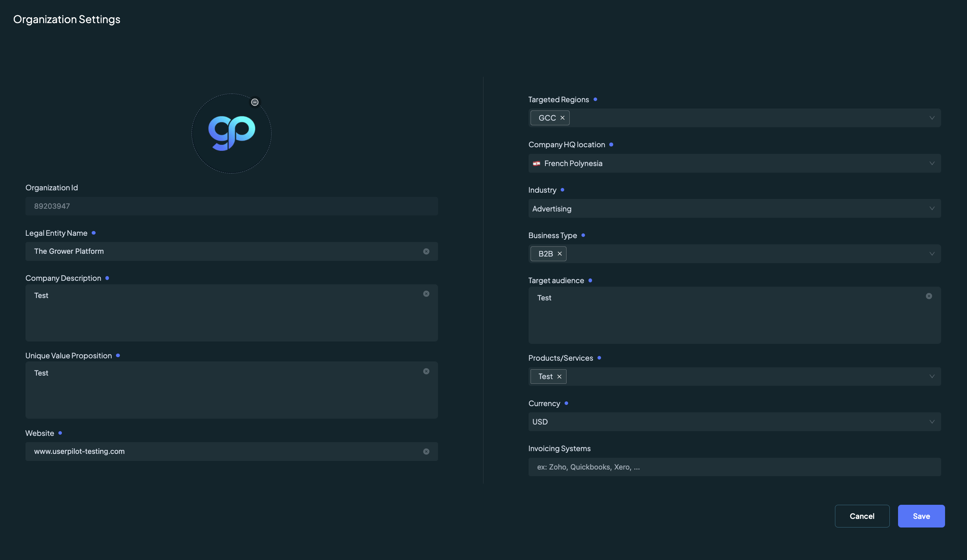Click the Legal Entity Name label
The width and height of the screenshot is (967, 560).
click(56, 233)
